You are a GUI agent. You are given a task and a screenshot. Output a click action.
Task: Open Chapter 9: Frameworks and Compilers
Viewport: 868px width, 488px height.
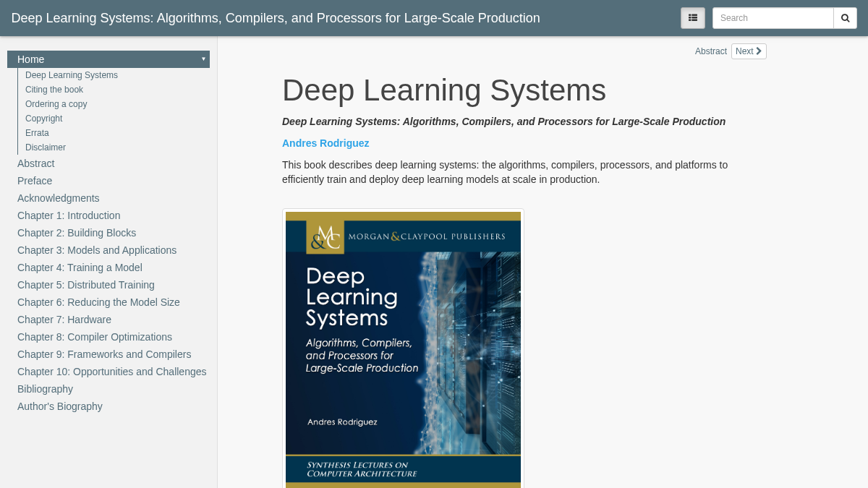(x=104, y=354)
